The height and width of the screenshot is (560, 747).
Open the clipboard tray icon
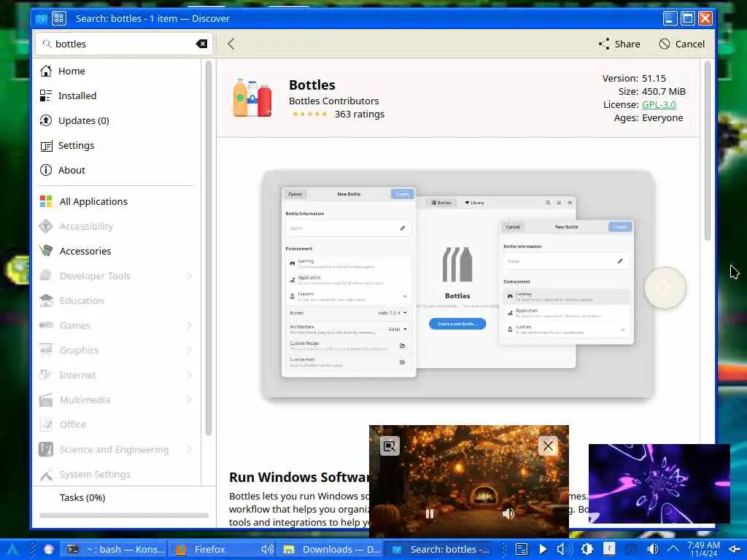pyautogui.click(x=522, y=550)
